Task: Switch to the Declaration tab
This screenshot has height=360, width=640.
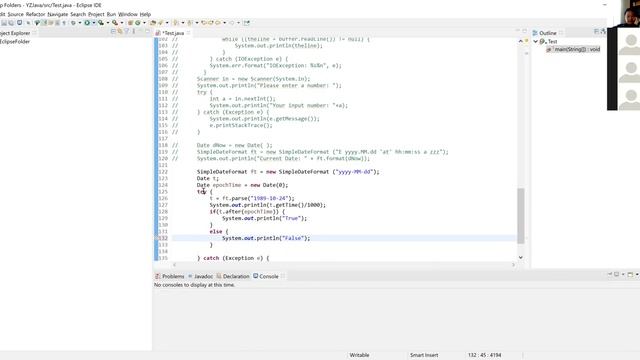Action: click(x=233, y=276)
